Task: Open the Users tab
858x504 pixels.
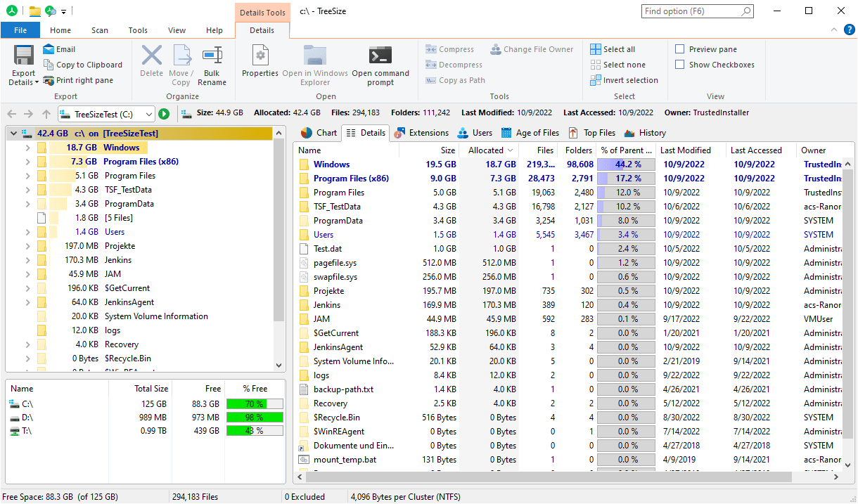Action: click(x=475, y=133)
